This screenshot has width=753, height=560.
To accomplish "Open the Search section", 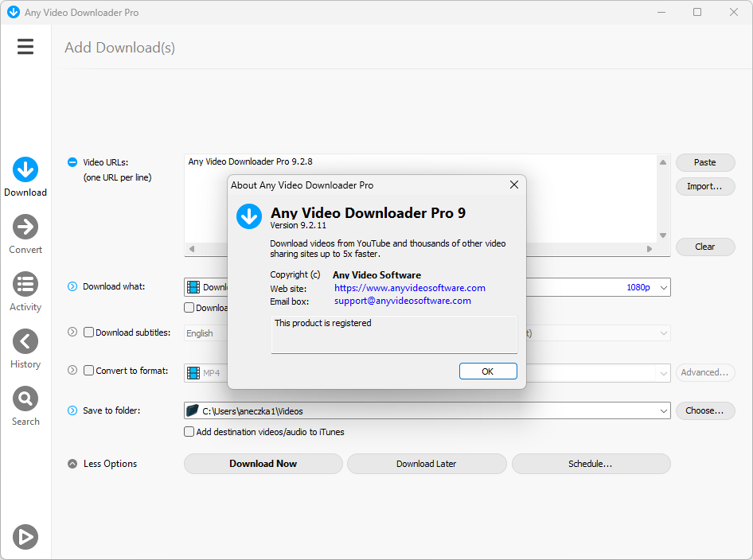I will coord(25,406).
